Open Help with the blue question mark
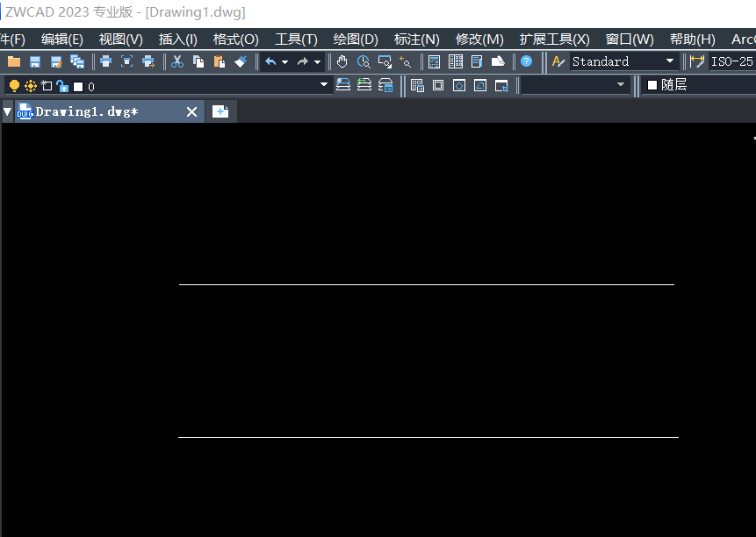The height and width of the screenshot is (537, 756). pos(527,61)
